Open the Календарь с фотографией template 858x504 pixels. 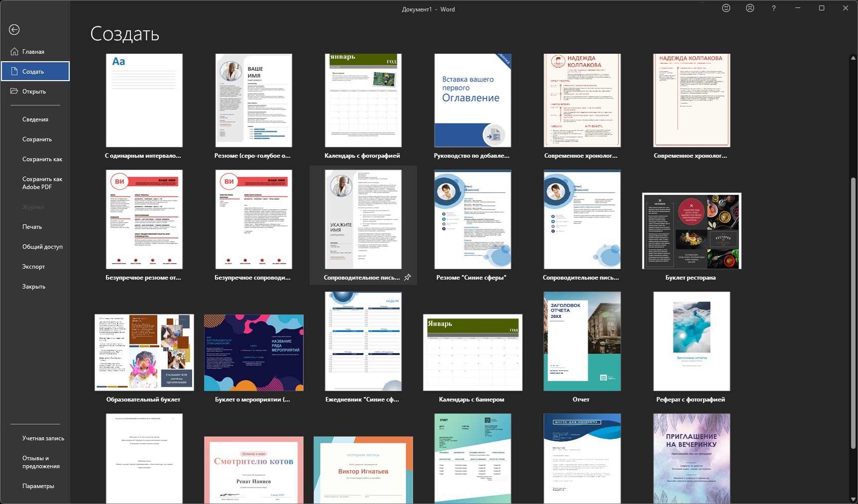pyautogui.click(x=363, y=101)
